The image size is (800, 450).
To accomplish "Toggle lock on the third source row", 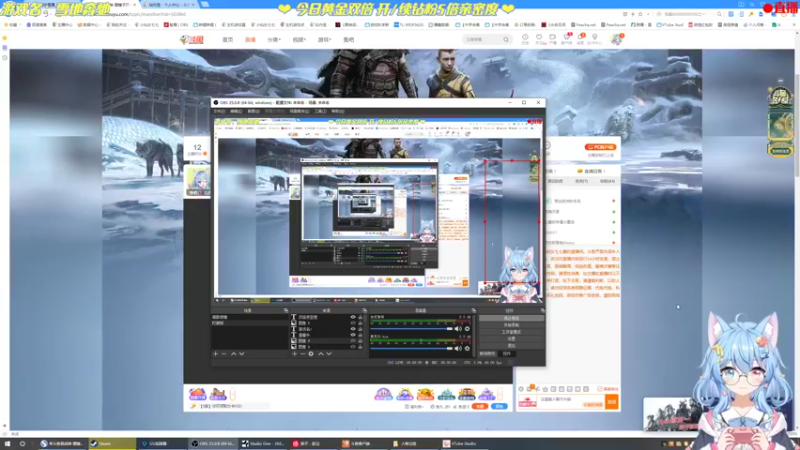I will (x=360, y=329).
